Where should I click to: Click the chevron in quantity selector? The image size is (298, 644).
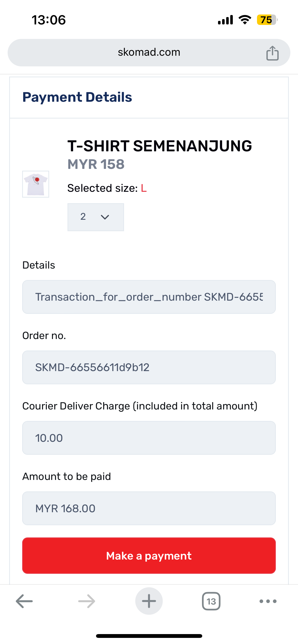tap(105, 217)
